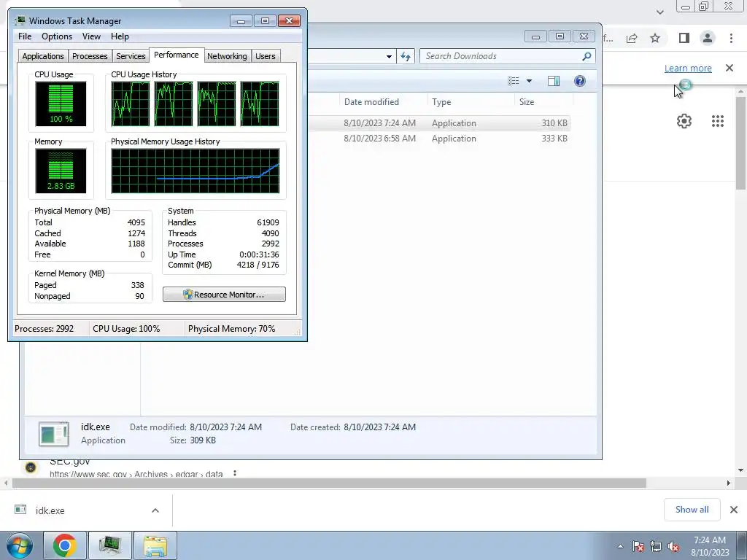Switch to the Applications tab
Screen dimensions: 747x560
tap(43, 56)
